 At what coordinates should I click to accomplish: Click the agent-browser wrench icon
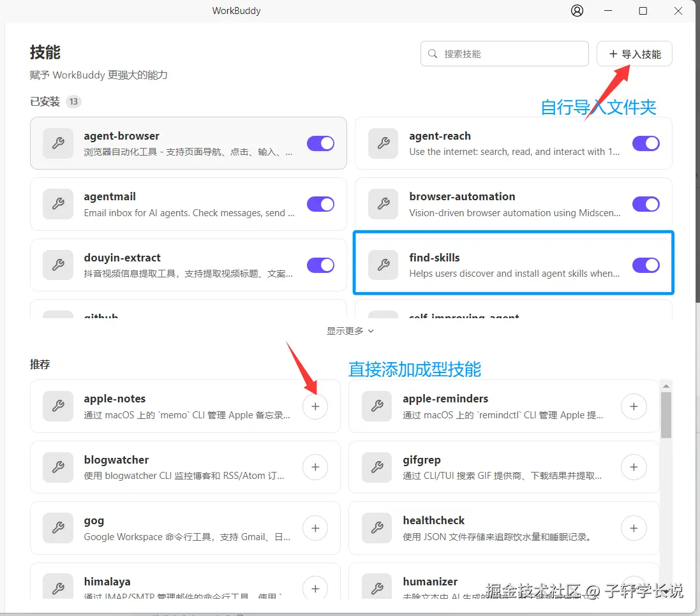58,143
